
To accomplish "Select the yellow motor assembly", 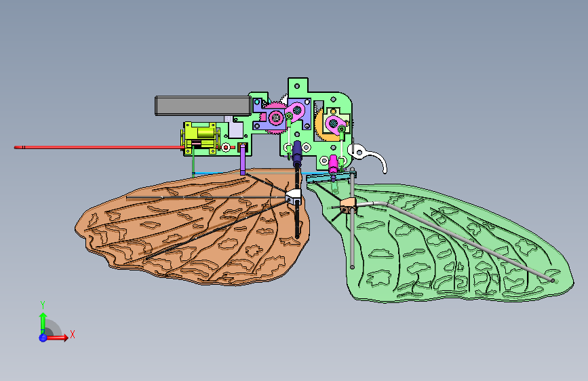I will tap(201, 138).
